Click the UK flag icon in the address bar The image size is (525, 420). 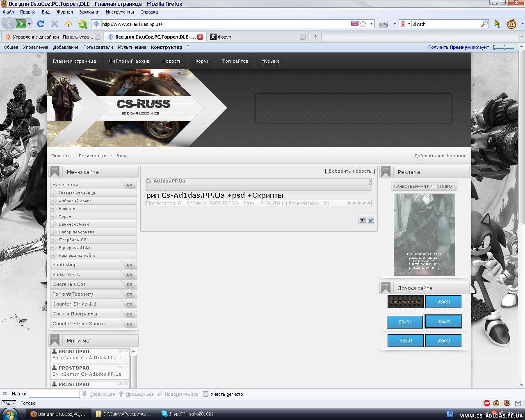pyautogui.click(x=355, y=24)
